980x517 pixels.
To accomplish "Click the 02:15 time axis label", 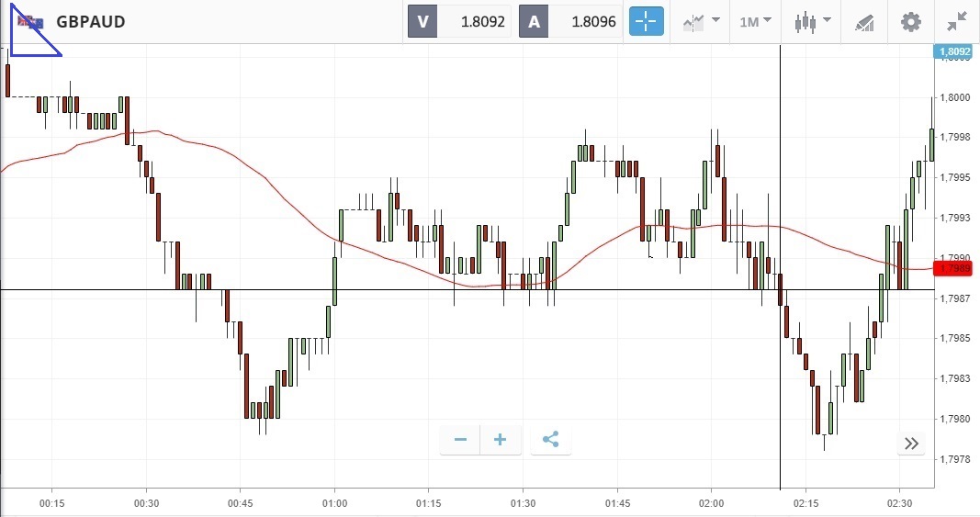I will click(x=805, y=503).
